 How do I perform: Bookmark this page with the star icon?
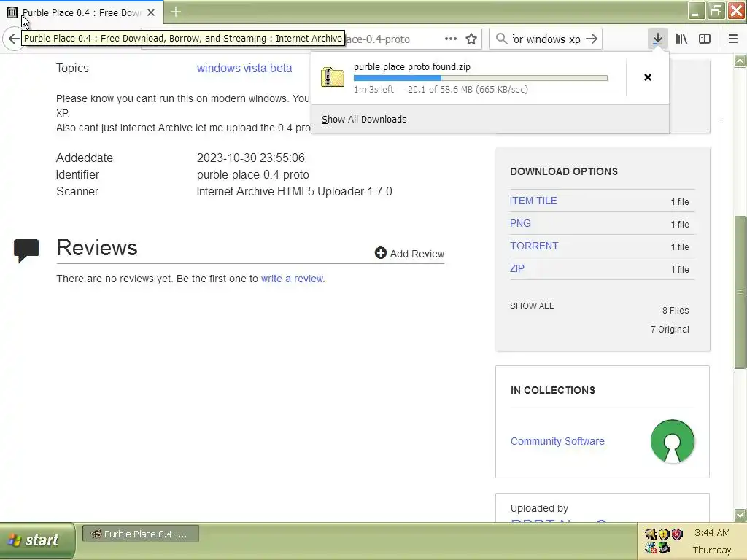click(x=471, y=39)
